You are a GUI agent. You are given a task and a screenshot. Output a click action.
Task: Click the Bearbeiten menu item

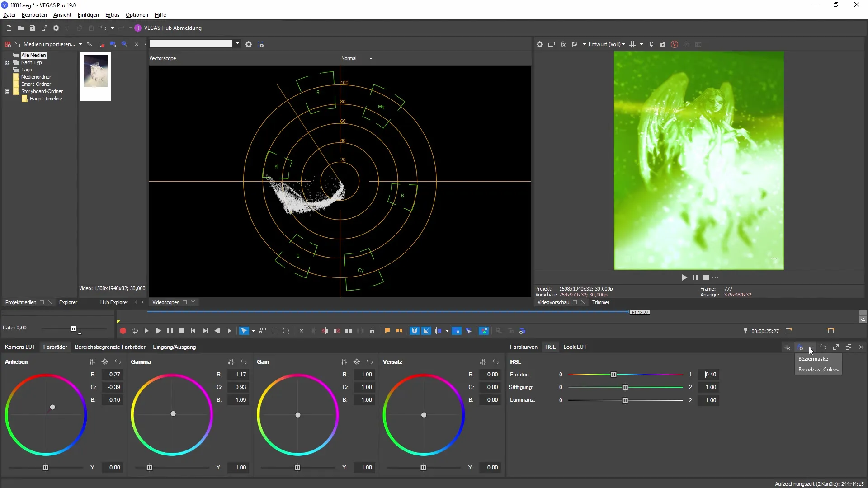[34, 14]
